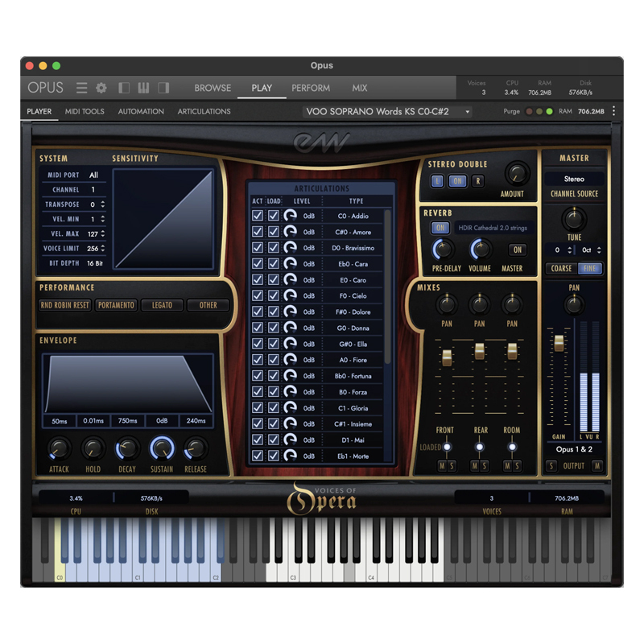This screenshot has width=644, height=644.
Task: Uncheck ACT checkbox for Eb0 - Cara
Action: coord(258,264)
